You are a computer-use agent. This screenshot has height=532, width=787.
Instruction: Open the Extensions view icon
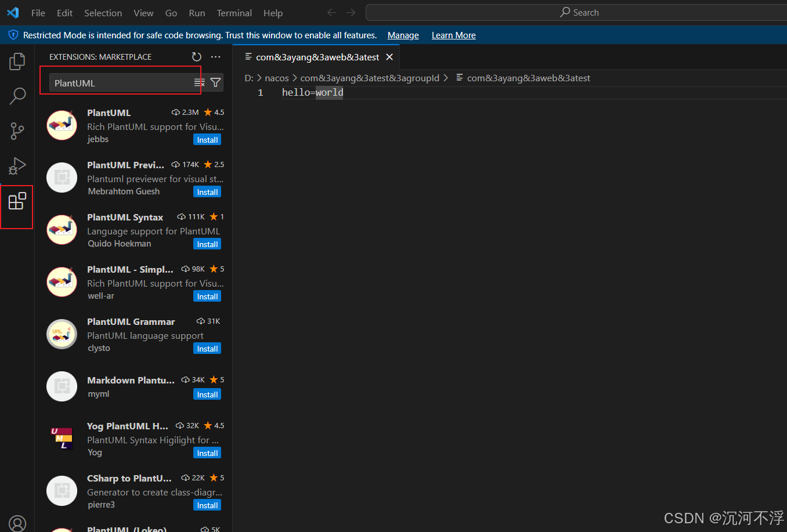(x=17, y=202)
